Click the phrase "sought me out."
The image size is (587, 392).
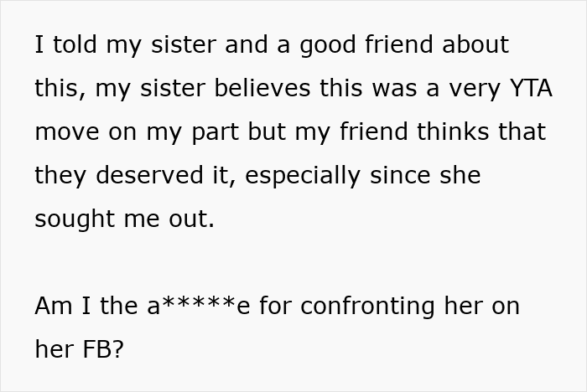[x=125, y=219]
